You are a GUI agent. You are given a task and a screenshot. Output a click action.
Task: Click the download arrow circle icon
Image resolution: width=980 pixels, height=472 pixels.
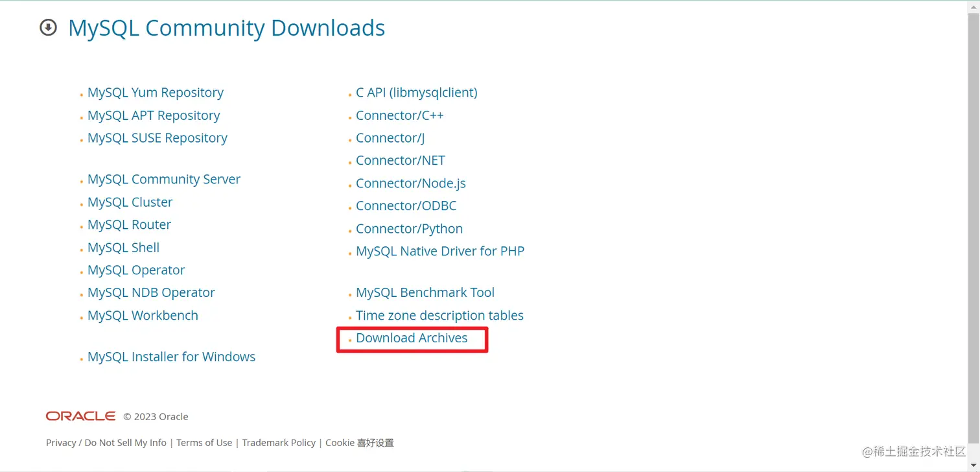48,28
